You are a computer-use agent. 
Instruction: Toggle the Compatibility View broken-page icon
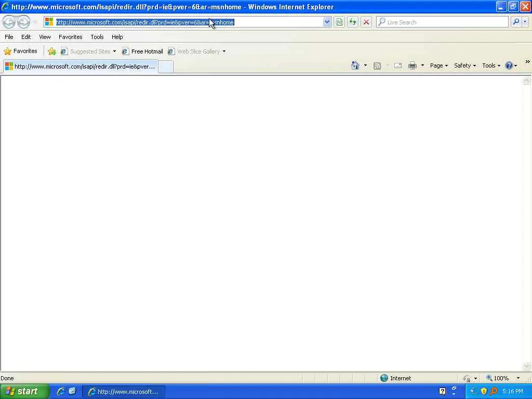click(x=339, y=22)
